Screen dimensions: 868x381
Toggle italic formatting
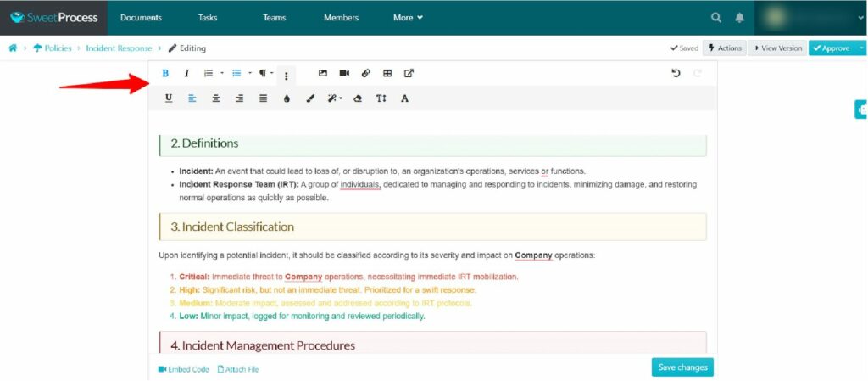[x=186, y=73]
